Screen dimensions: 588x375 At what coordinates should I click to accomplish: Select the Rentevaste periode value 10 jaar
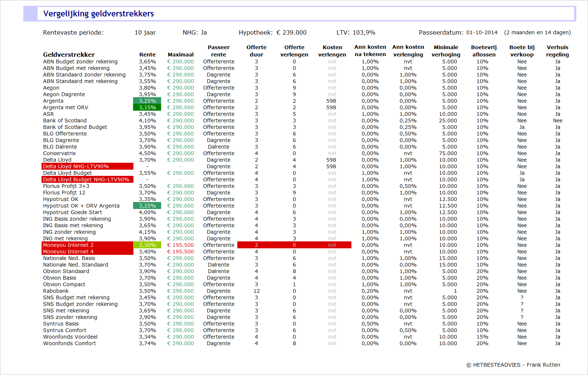point(145,32)
